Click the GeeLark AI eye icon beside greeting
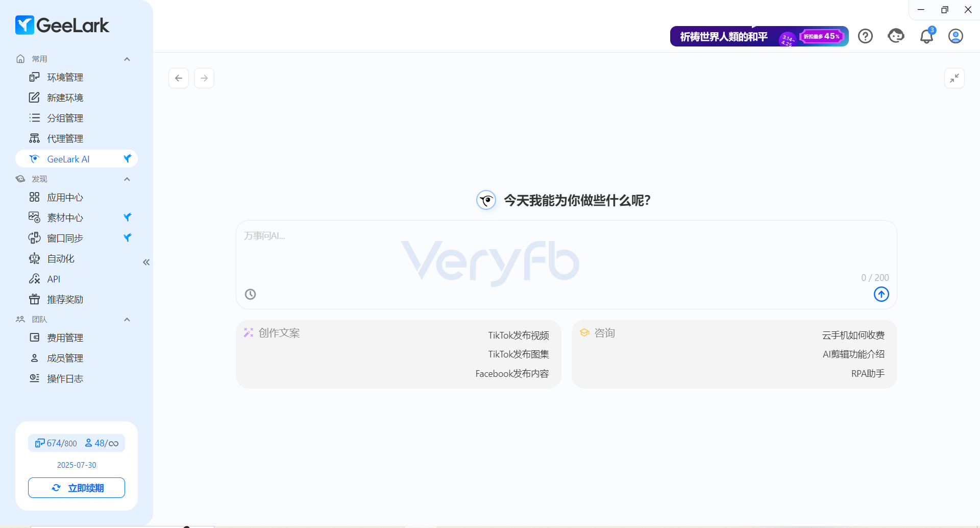The height and width of the screenshot is (528, 980). (x=486, y=200)
